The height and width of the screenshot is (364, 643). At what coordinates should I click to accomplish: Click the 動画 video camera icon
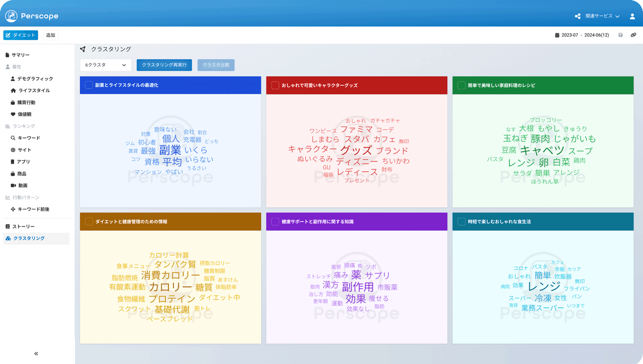[x=13, y=185]
